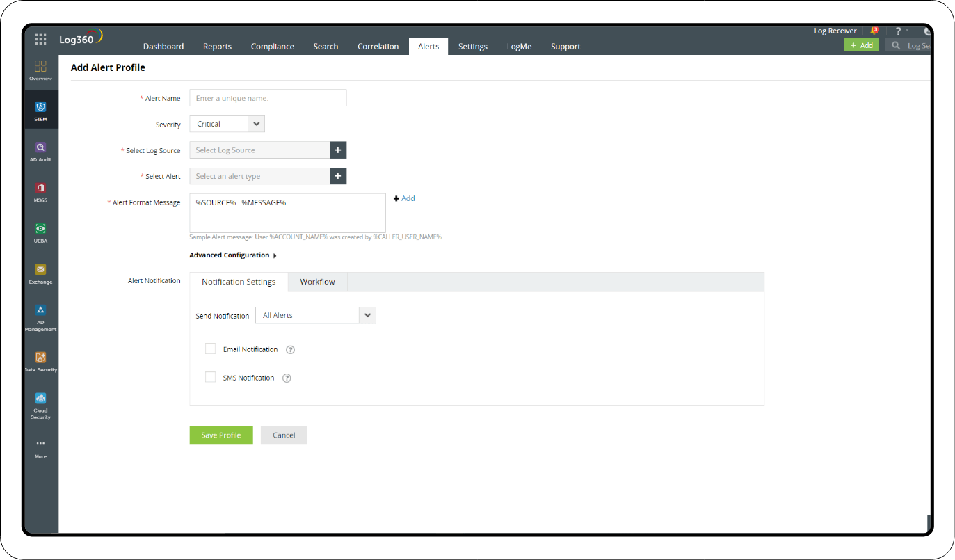Go to the Dashboard tab

(163, 47)
